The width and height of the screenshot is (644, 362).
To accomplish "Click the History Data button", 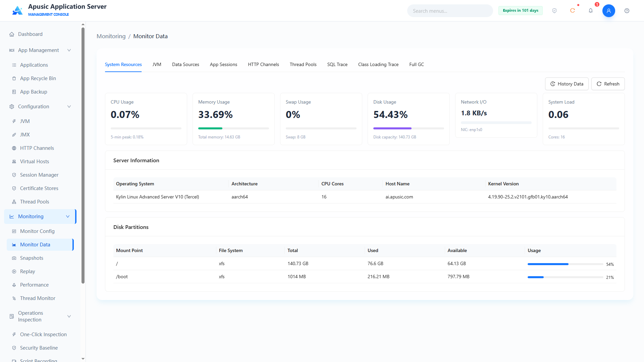I will (x=567, y=84).
